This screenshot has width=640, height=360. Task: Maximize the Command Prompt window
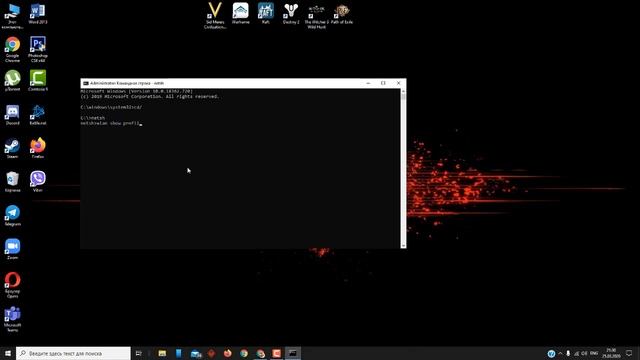point(383,83)
